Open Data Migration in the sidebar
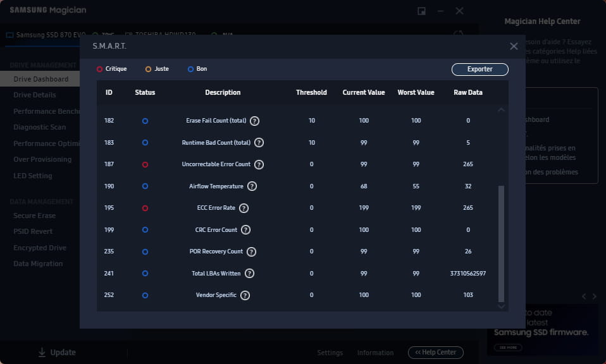The height and width of the screenshot is (364, 606). click(x=38, y=264)
